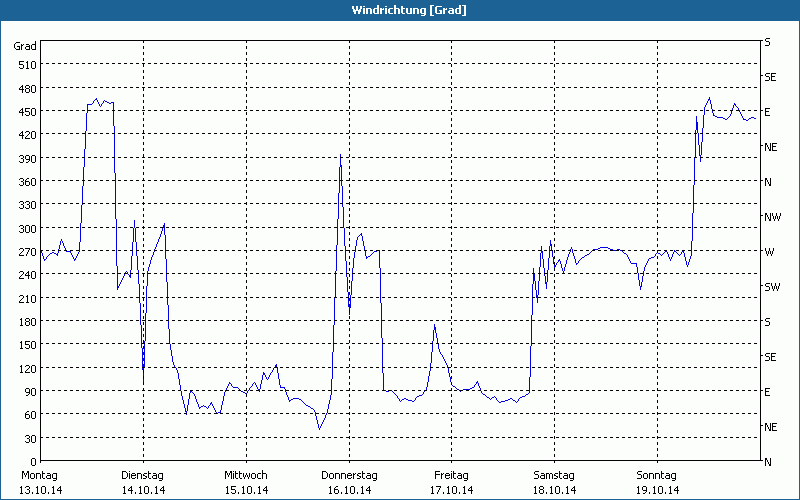Click the 'Sonntag' day label

(x=656, y=476)
